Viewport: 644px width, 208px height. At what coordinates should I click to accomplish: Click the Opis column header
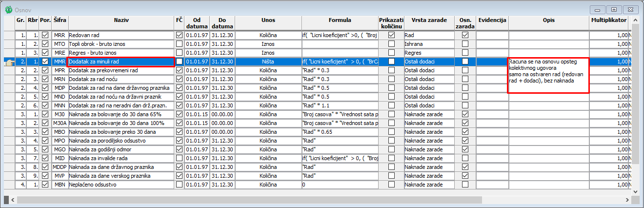tap(549, 23)
